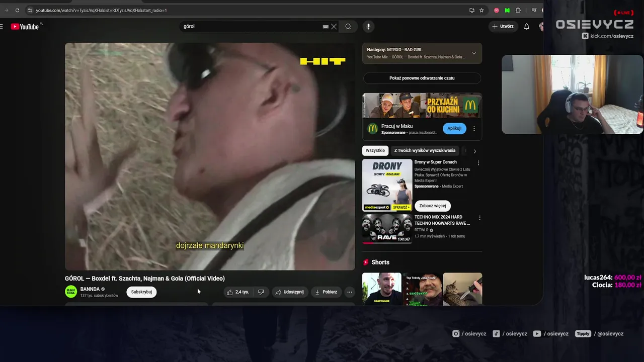This screenshot has width=644, height=362.
Task: Open the extensions puzzle icon
Action: tap(518, 10)
